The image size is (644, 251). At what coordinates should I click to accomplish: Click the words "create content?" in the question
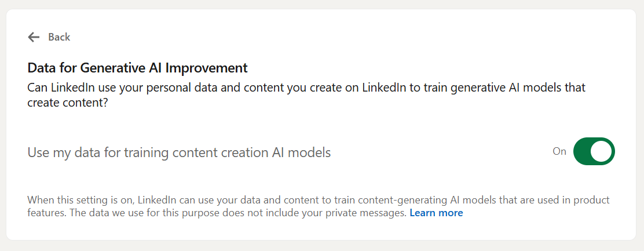(x=67, y=101)
